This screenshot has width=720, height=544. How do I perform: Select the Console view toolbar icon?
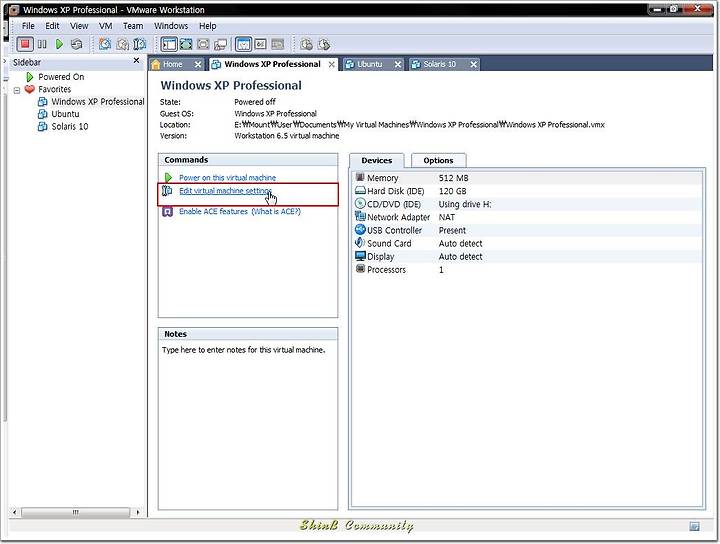tap(277, 44)
